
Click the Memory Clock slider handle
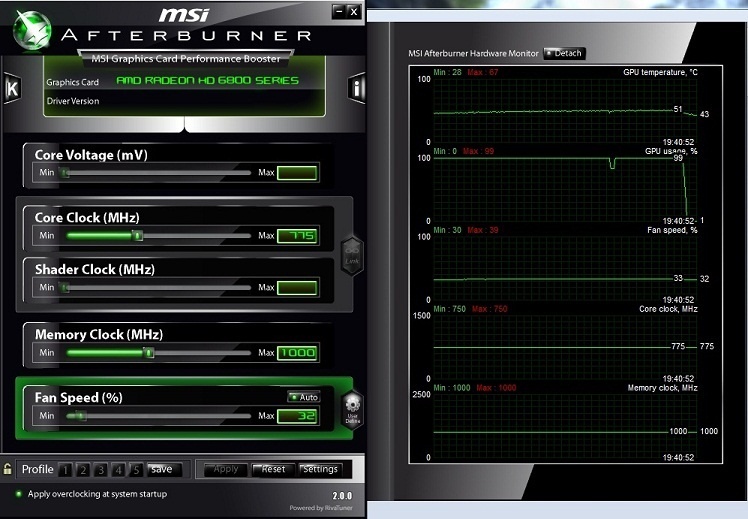click(149, 353)
